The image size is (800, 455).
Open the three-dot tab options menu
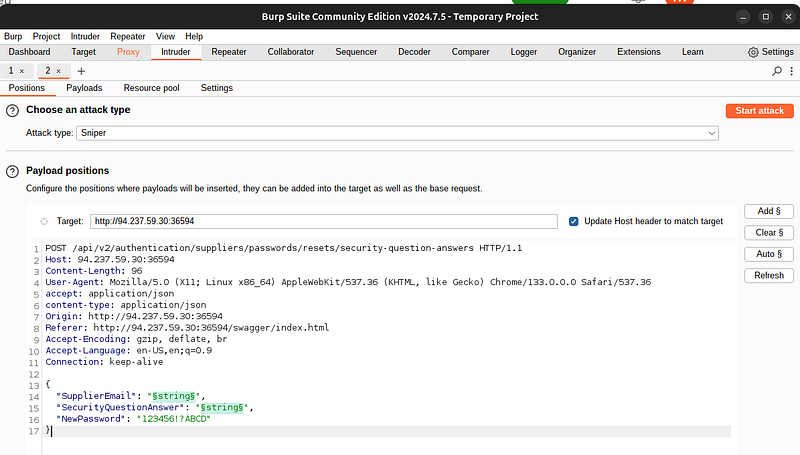click(x=791, y=71)
